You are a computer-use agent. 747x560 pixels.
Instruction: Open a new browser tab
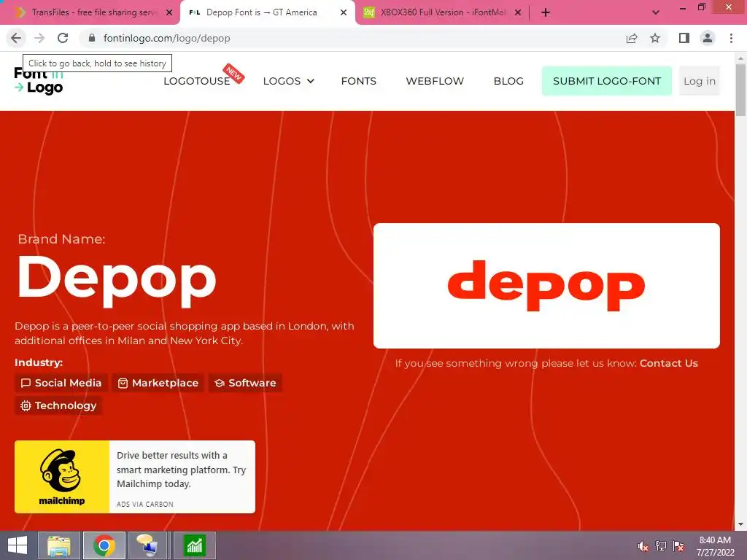pos(546,12)
